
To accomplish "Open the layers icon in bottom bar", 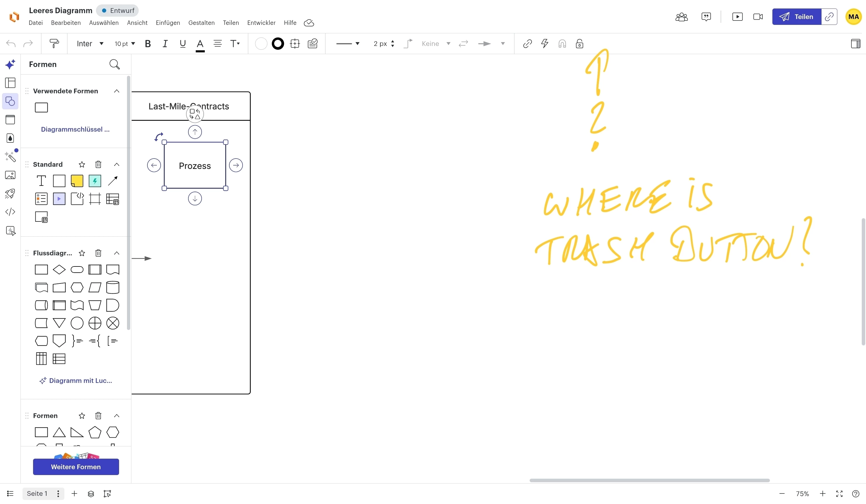I will click(91, 494).
